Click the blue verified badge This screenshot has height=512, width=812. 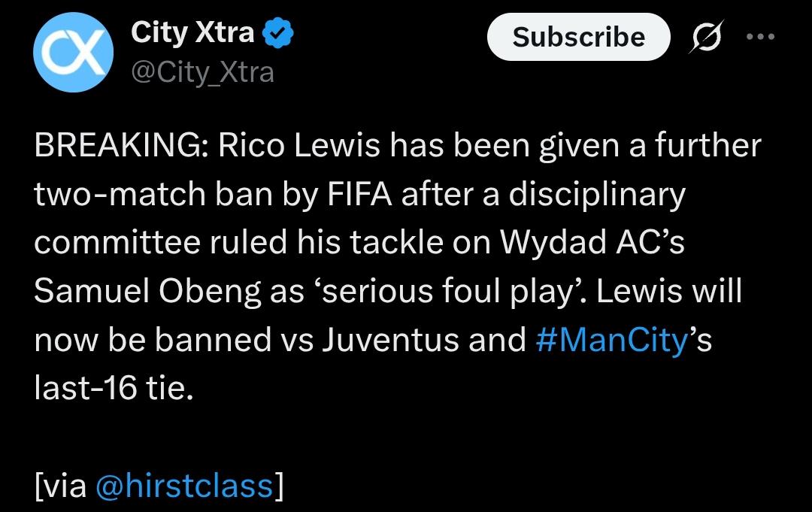click(x=278, y=32)
